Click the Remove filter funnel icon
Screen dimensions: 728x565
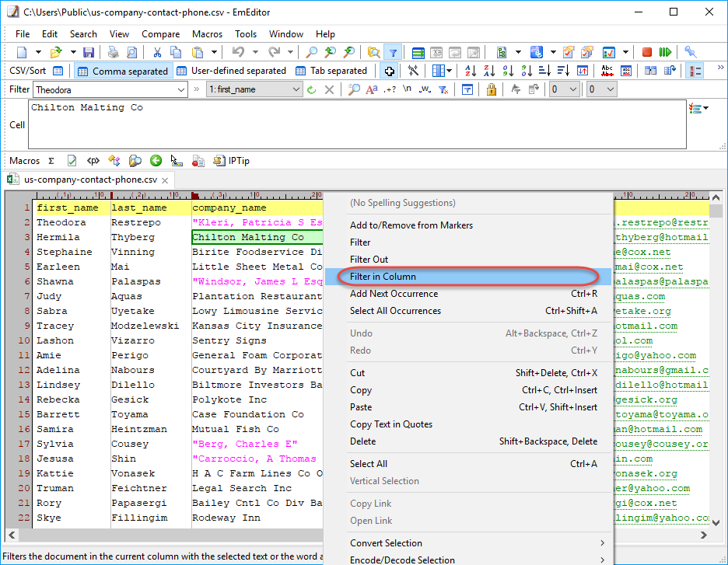coord(443,89)
